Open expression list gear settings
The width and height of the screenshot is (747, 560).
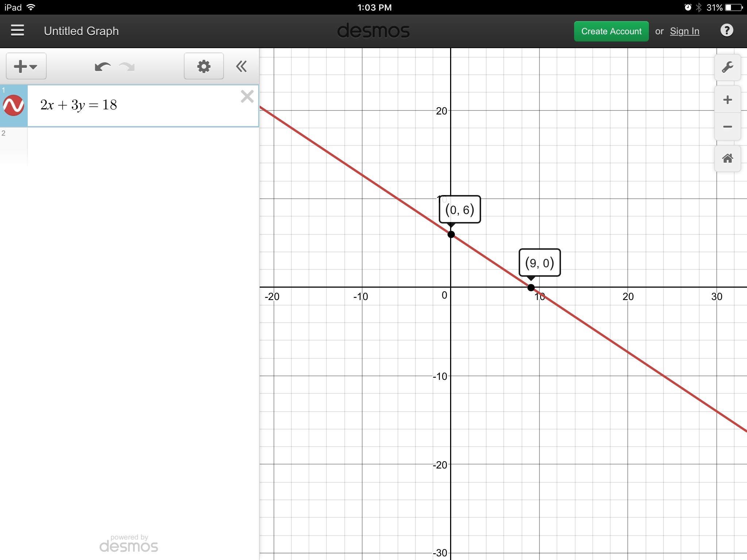pyautogui.click(x=204, y=66)
